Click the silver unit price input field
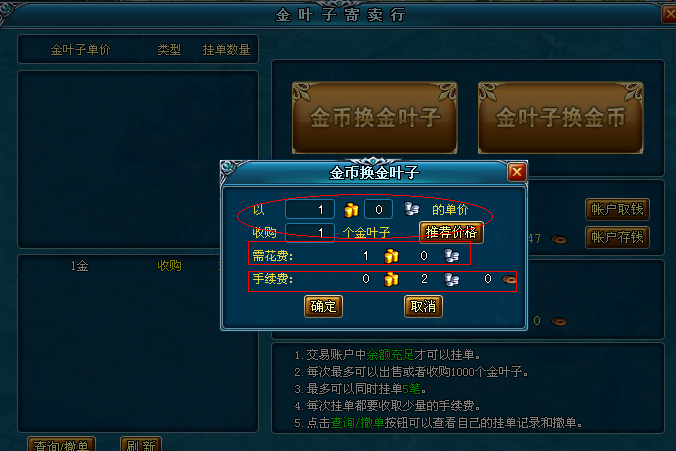 click(378, 210)
